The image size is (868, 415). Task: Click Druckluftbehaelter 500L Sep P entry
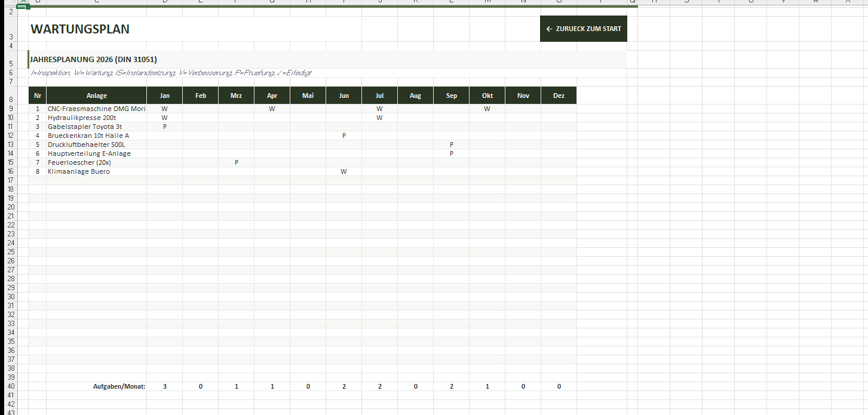[451, 145]
